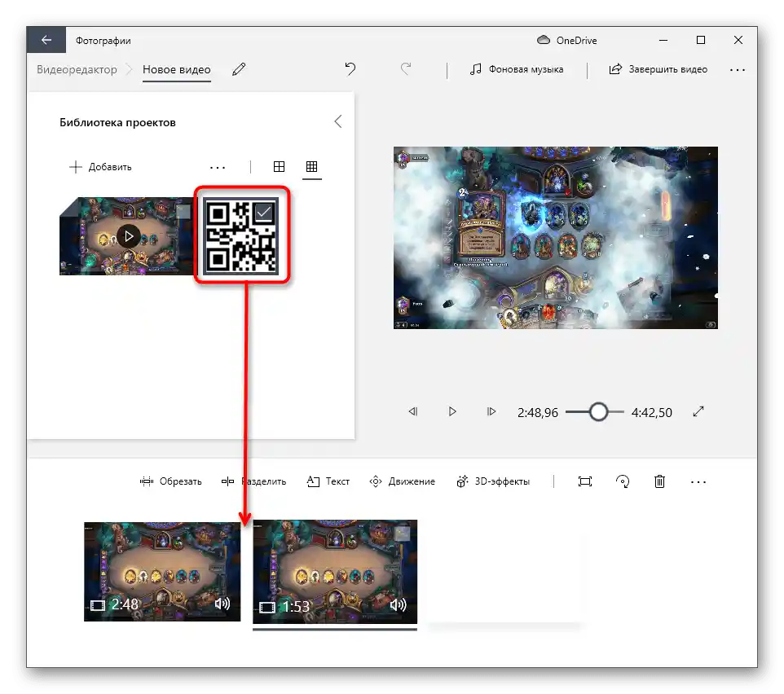Select the 1:53 storyboard clip
The image size is (784, 694).
click(x=334, y=572)
